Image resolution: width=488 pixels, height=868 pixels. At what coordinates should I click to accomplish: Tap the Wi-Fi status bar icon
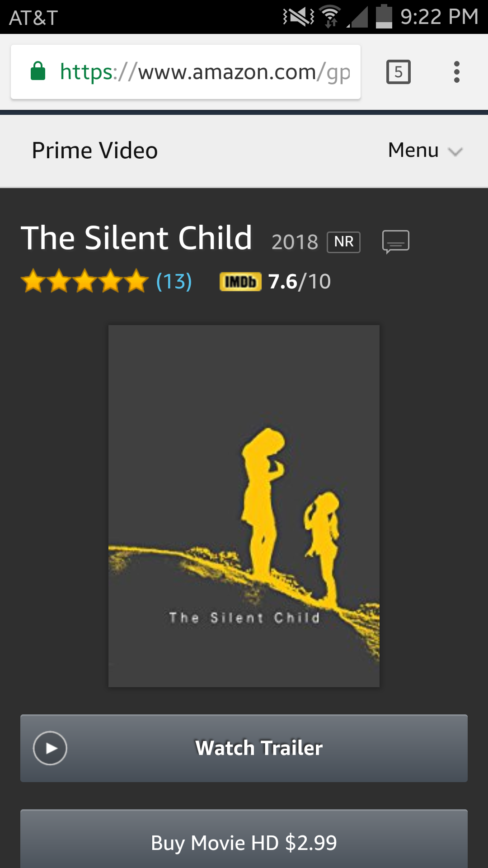click(x=330, y=17)
